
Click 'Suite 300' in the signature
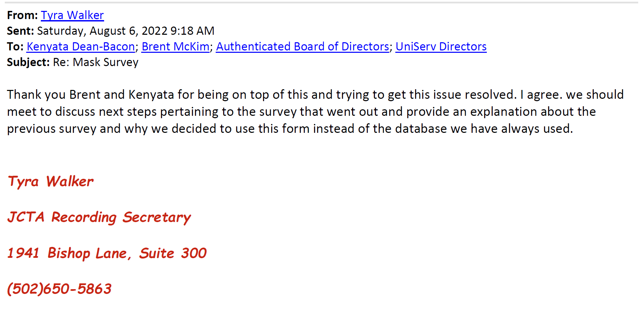[x=173, y=253]
